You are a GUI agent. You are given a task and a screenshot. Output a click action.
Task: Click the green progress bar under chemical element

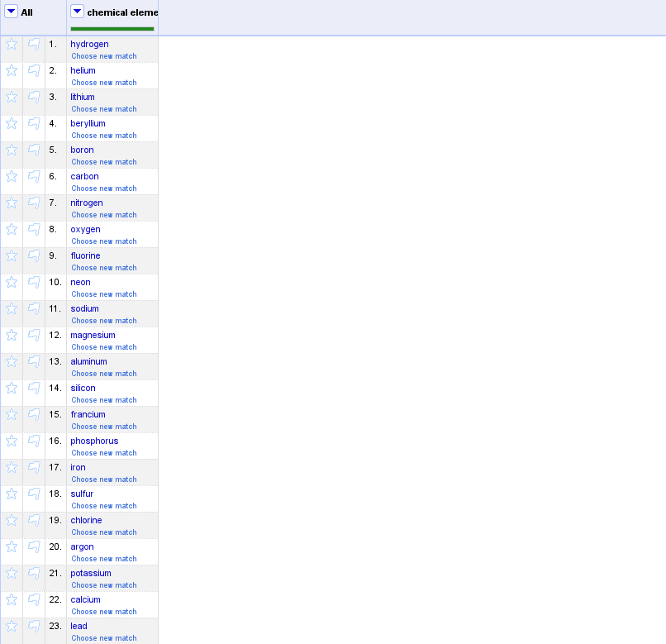tap(112, 27)
